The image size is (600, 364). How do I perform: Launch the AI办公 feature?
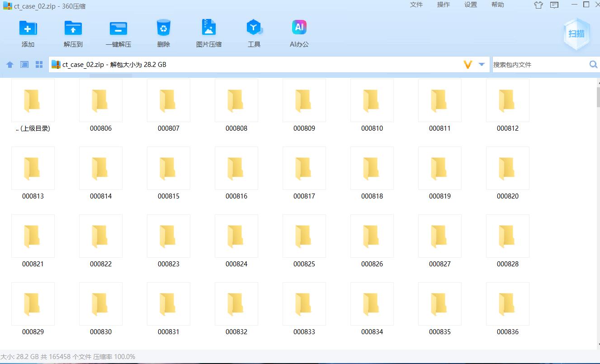299,28
